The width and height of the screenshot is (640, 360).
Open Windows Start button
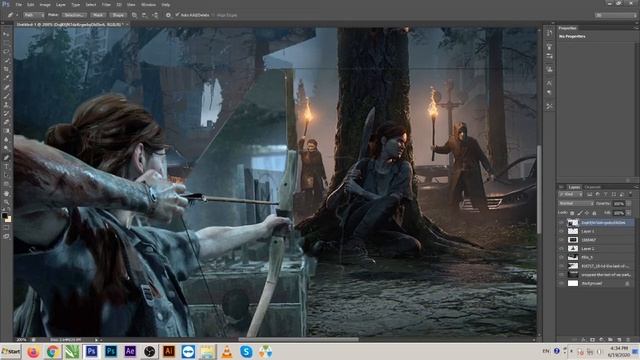pos(11,351)
